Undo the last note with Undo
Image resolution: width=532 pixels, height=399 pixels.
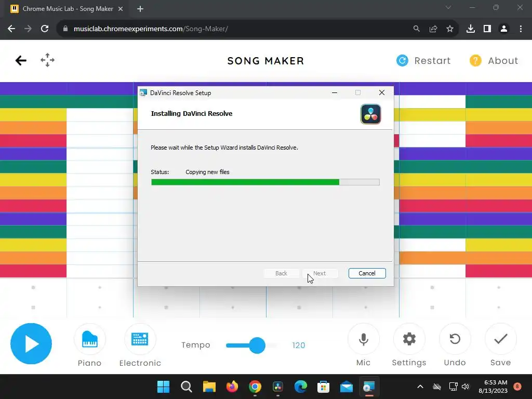coord(455,339)
